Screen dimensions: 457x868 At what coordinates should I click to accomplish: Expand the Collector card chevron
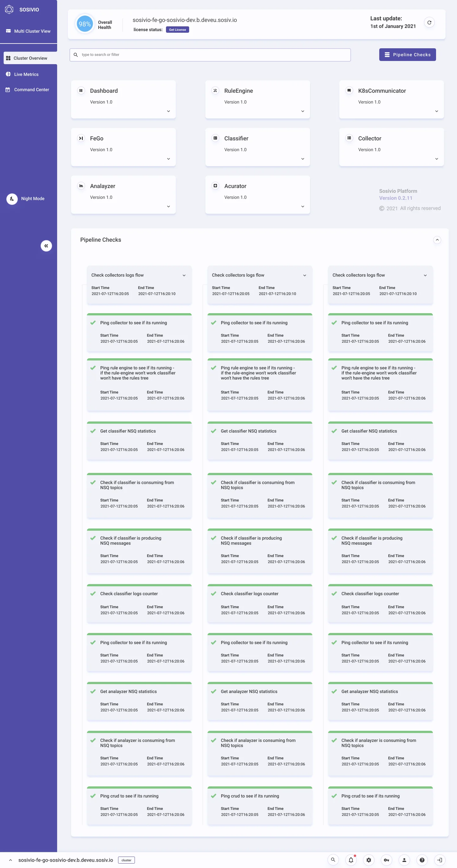[x=437, y=159]
